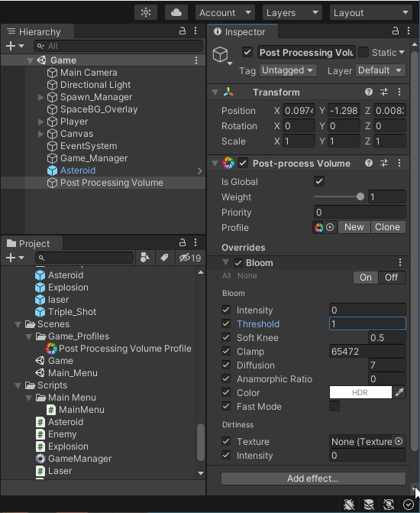Viewport: 420px width, 513px height.
Task: Lock the Project panel
Action: click(x=183, y=243)
